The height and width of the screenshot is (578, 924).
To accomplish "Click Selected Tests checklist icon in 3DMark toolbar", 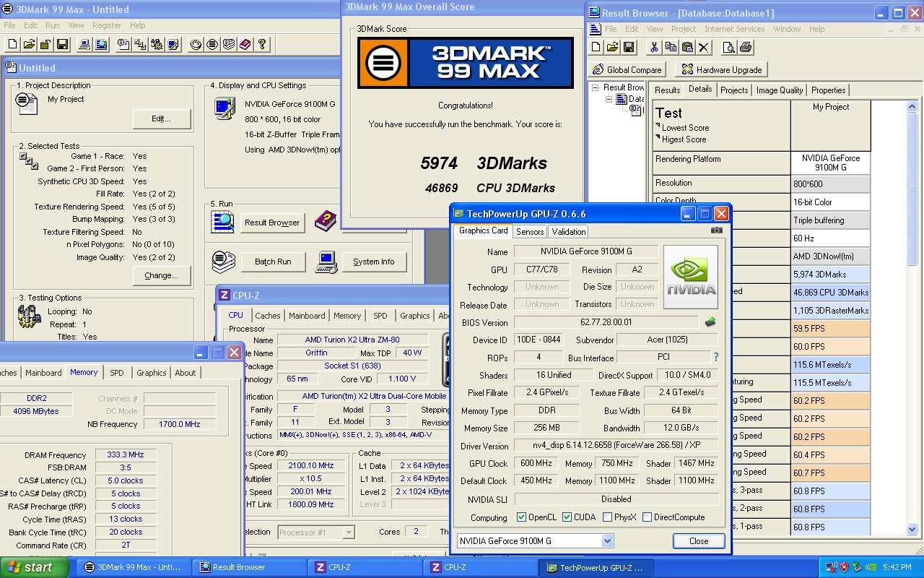I will pos(140,45).
